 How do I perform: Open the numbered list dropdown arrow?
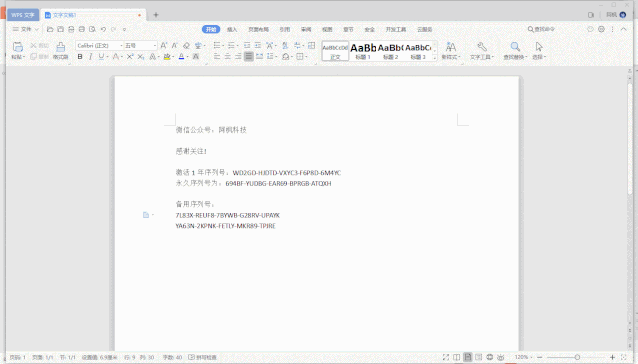coord(238,46)
